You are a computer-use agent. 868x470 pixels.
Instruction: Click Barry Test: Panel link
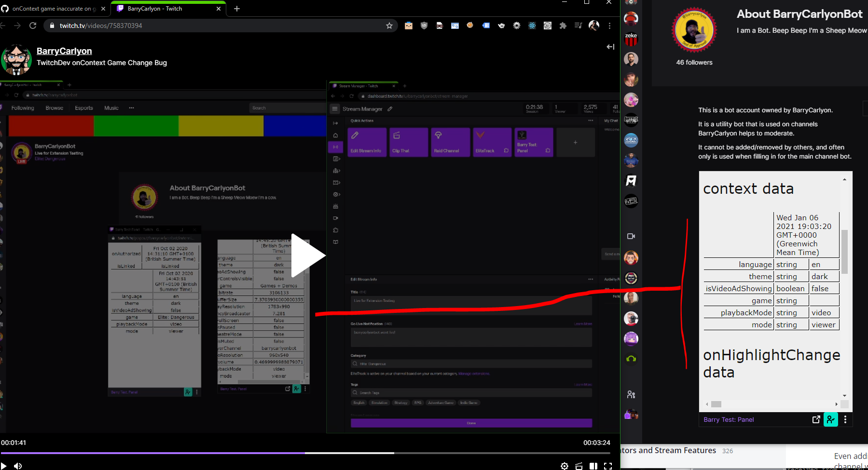(729, 420)
